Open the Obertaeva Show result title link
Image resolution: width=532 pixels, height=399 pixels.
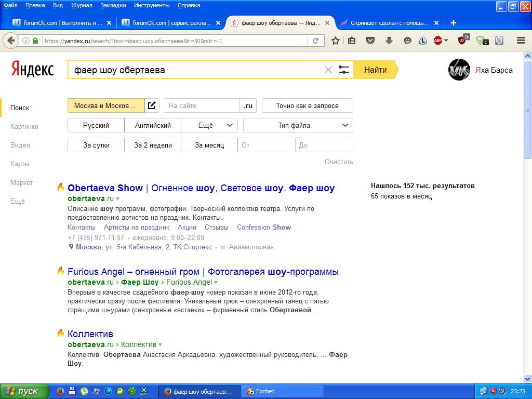201,188
